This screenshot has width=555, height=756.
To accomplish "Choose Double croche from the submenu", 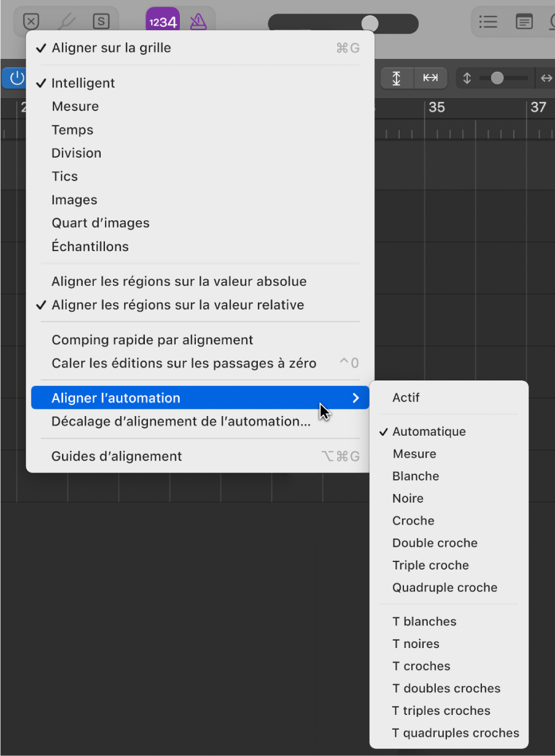I will pyautogui.click(x=435, y=542).
